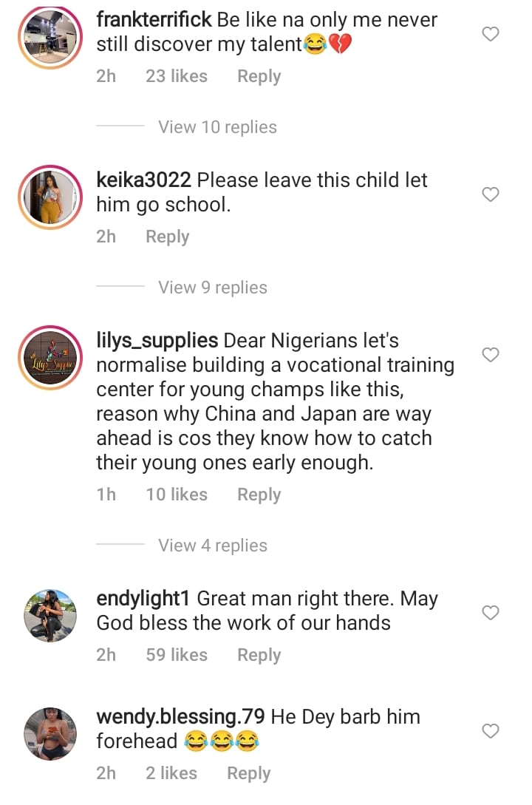This screenshot has height=805, width=532.
Task: Open keika3022's profile avatar
Action: tap(50, 197)
